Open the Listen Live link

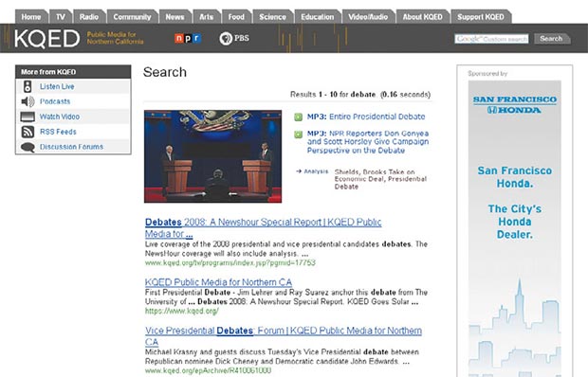click(x=57, y=86)
